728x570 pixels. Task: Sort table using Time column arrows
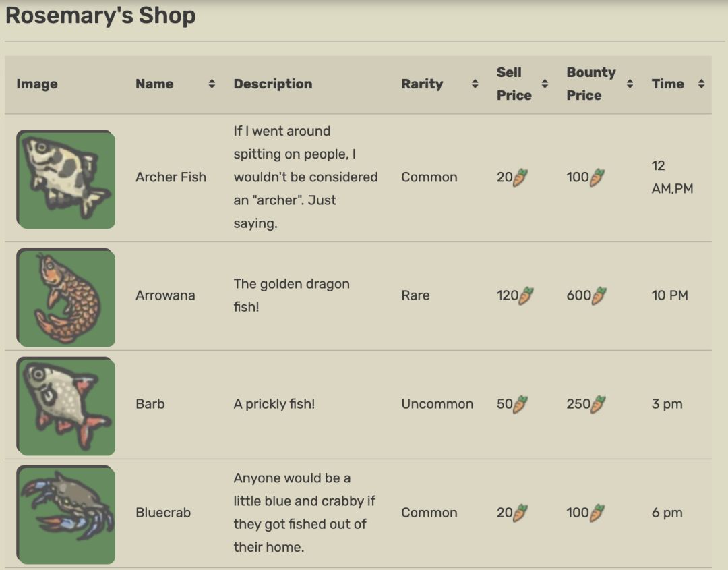click(701, 84)
